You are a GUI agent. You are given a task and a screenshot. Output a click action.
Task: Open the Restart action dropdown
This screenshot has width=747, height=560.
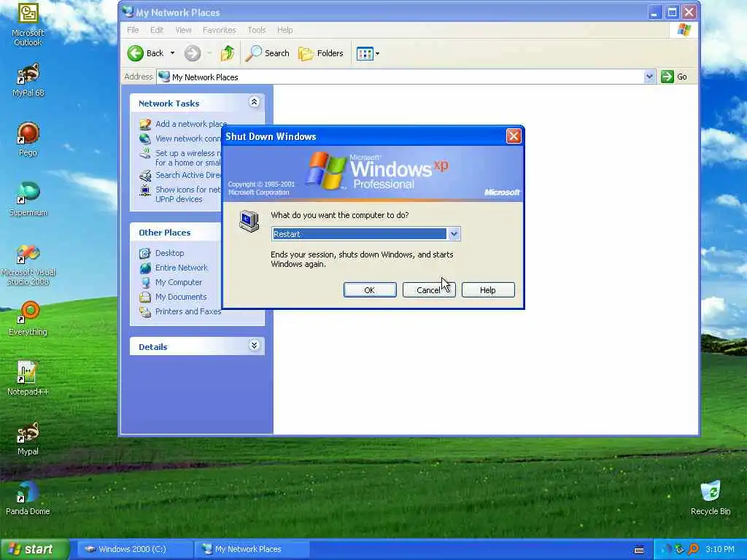pos(454,234)
